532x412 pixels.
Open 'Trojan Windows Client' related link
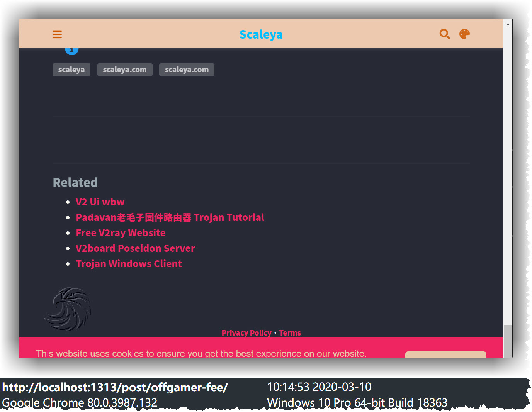[129, 264]
